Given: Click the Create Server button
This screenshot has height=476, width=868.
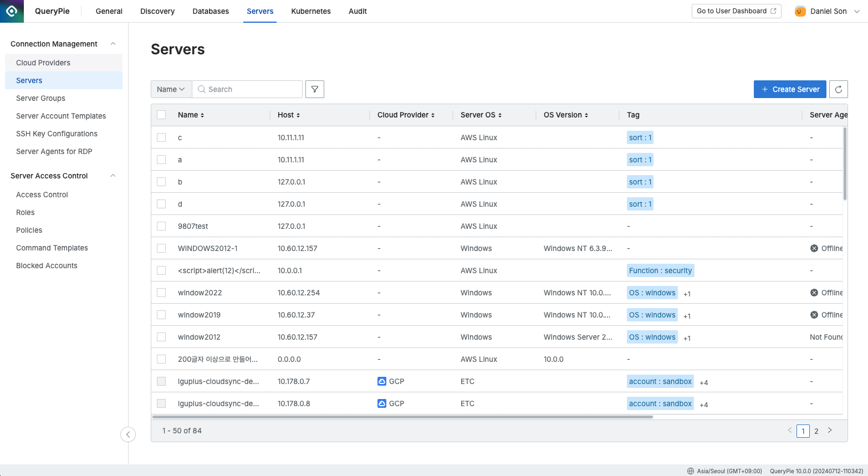Looking at the screenshot, I should [790, 89].
